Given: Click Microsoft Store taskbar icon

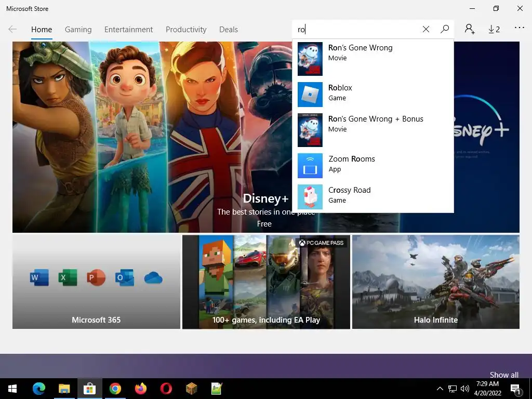Looking at the screenshot, I should (x=89, y=389).
